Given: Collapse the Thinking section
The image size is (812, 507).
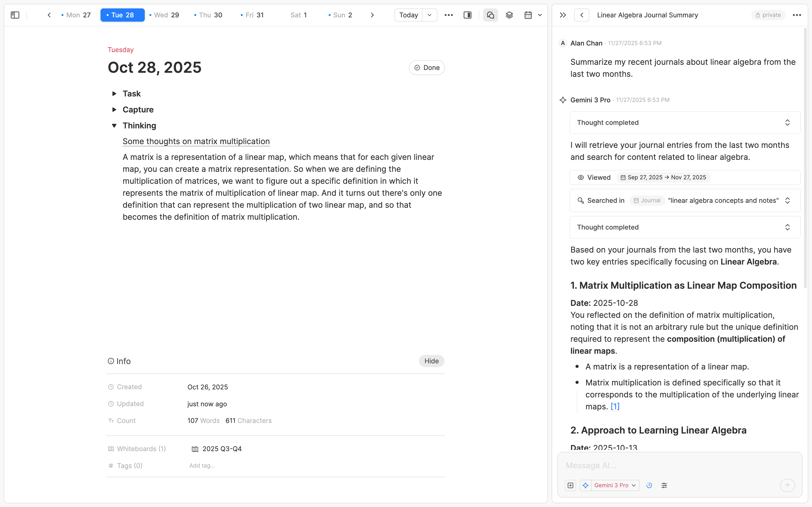Looking at the screenshot, I should (x=114, y=125).
